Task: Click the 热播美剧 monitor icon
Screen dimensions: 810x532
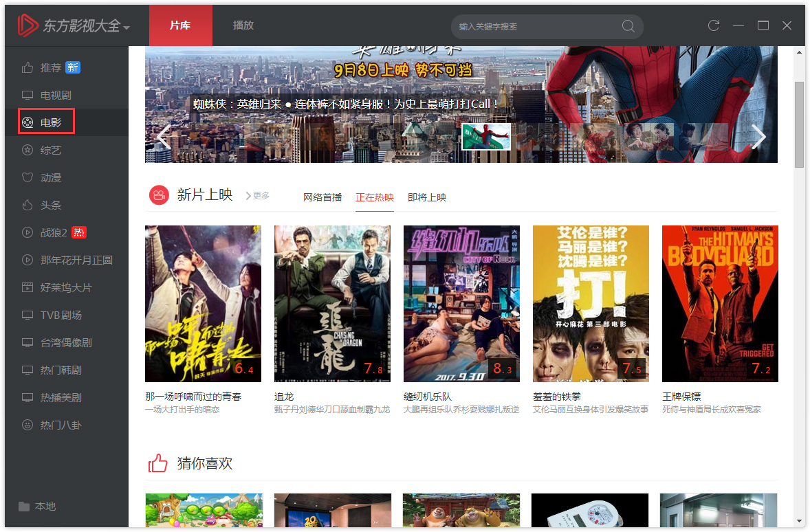Action: [x=28, y=397]
